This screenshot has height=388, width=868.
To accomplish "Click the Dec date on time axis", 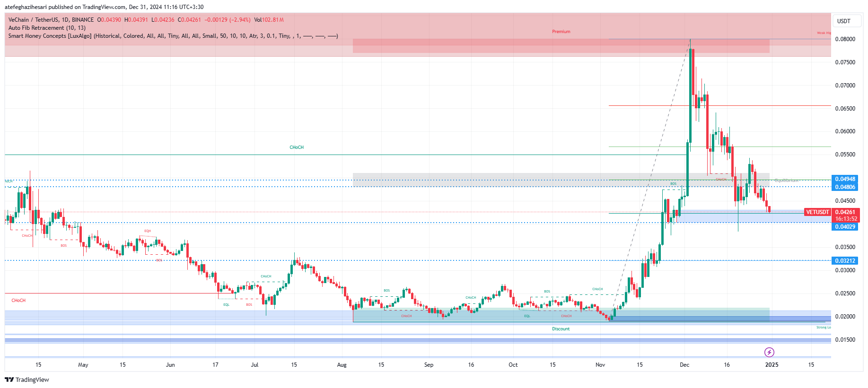I will coord(684,365).
